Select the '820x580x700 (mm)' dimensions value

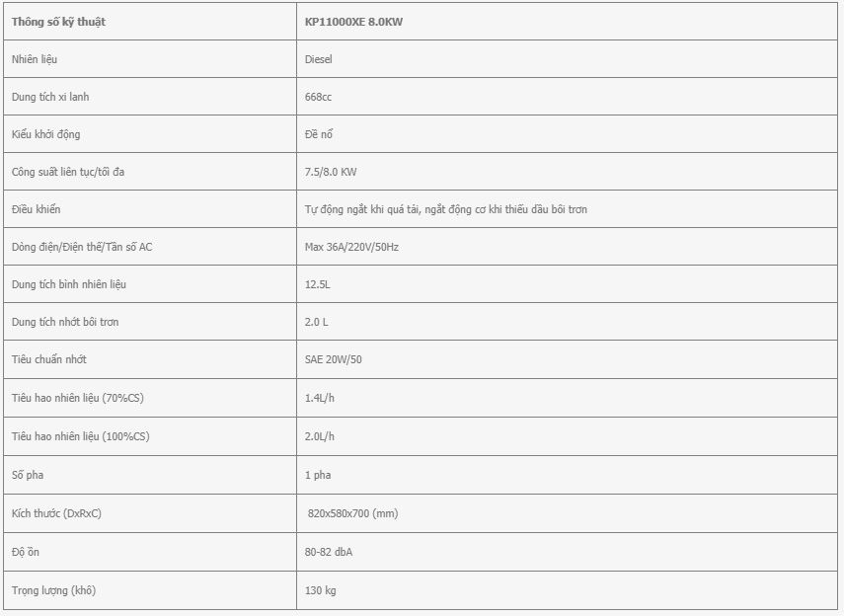[x=352, y=513]
